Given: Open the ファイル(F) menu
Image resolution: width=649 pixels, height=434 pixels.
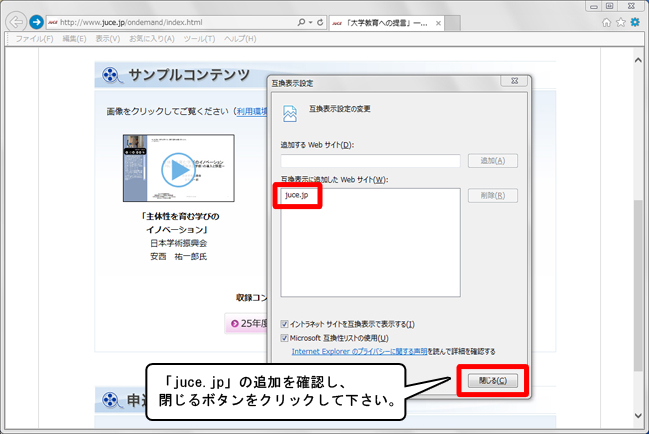Looking at the screenshot, I should pos(34,38).
